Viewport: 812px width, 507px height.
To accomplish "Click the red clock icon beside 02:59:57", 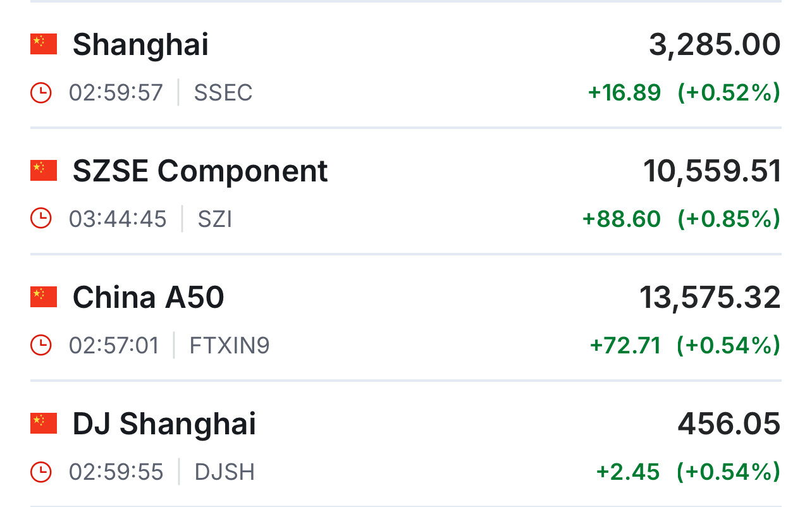I will pos(41,93).
